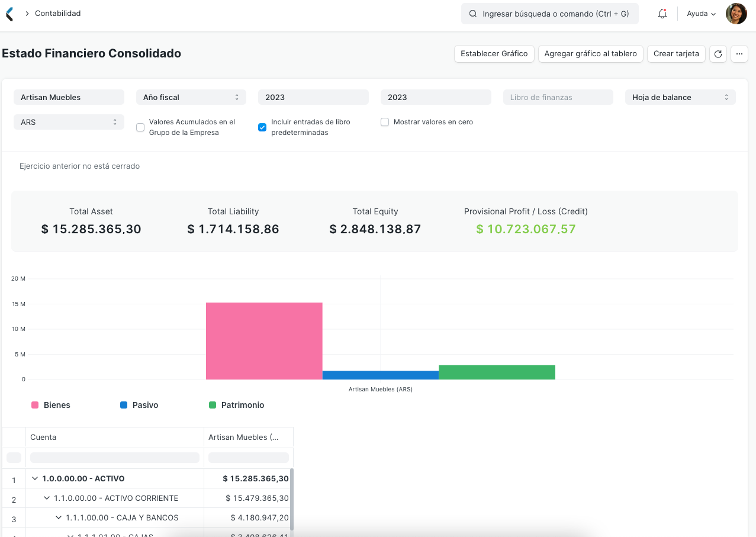This screenshot has width=756, height=537.
Task: Navigate to Contabilidad via the breadcrumb
Action: tap(57, 13)
